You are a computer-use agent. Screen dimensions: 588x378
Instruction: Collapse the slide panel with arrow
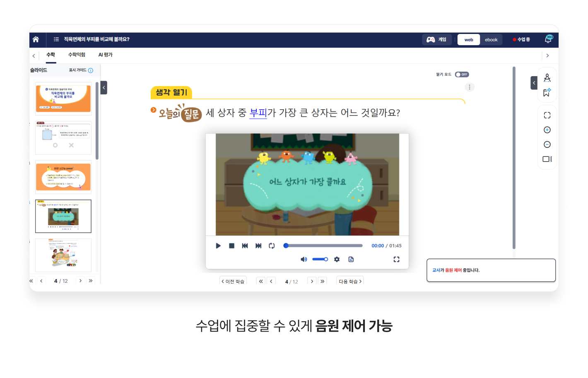click(x=104, y=87)
